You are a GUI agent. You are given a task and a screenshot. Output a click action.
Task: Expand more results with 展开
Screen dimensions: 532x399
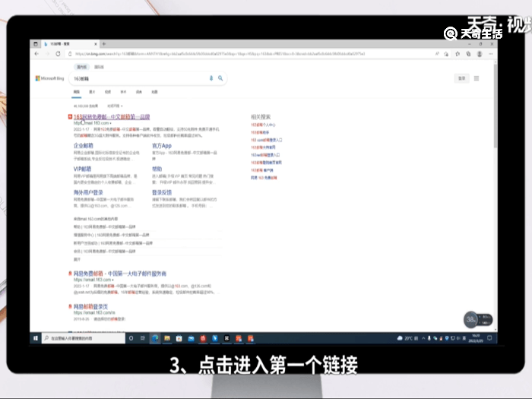pyautogui.click(x=77, y=259)
